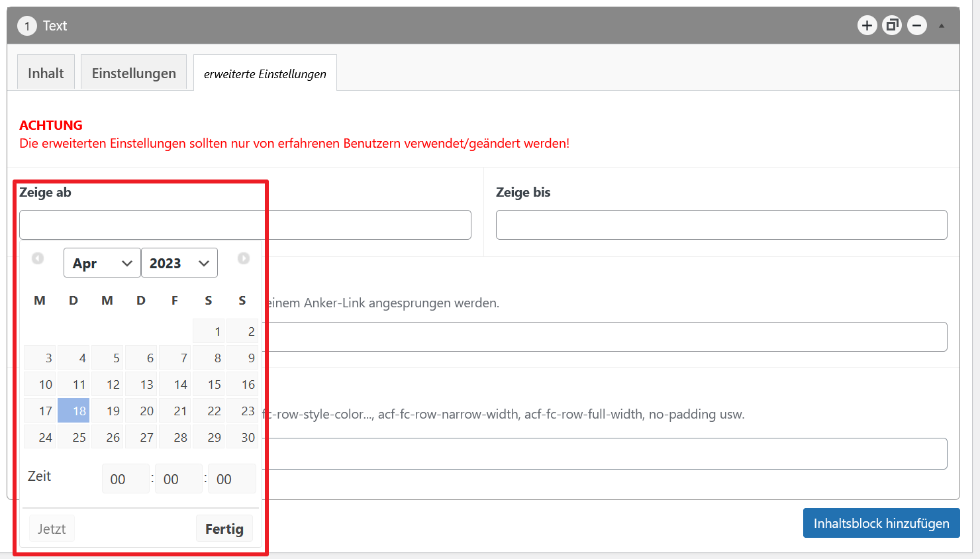Click the duplicate layout icon
The width and height of the screenshot is (980, 559).
point(892,26)
